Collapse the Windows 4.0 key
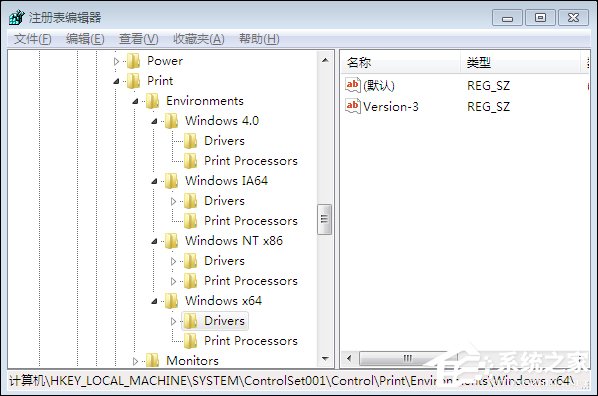 [x=154, y=121]
